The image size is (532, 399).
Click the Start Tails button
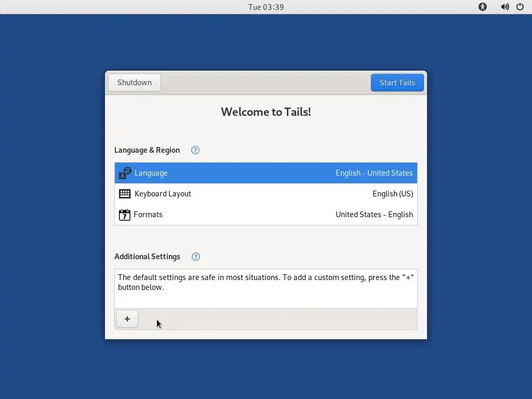tap(397, 83)
